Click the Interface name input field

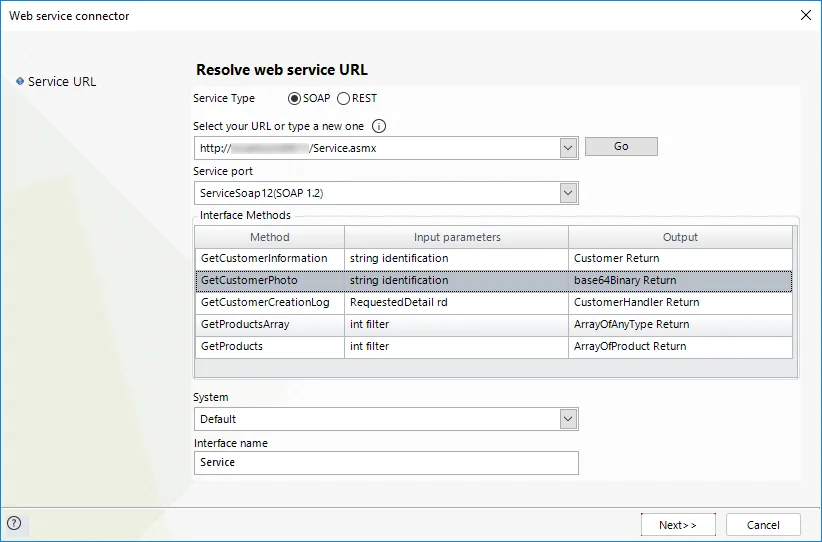coord(386,463)
